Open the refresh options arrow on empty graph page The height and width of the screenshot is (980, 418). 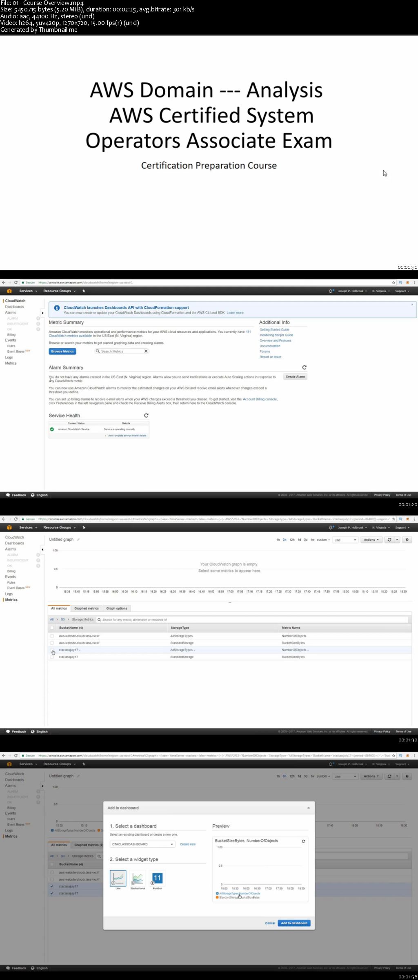(x=397, y=540)
